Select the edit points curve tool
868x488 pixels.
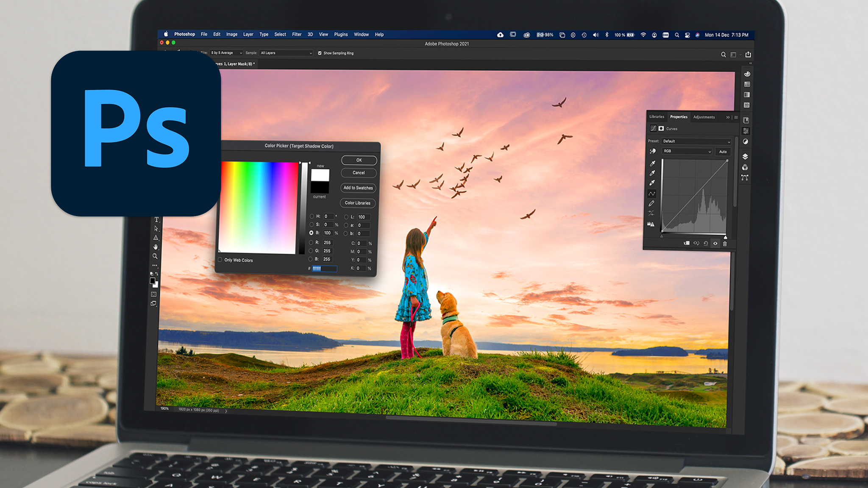(652, 194)
